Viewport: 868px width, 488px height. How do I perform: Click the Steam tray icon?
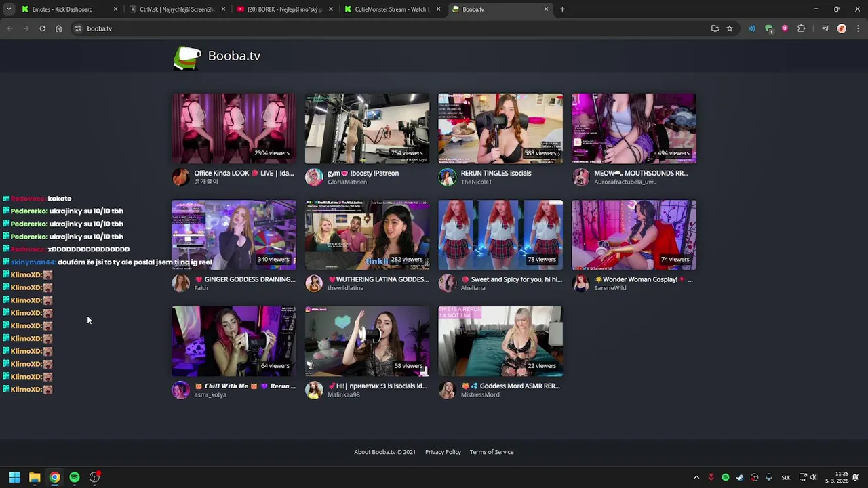[x=740, y=477]
